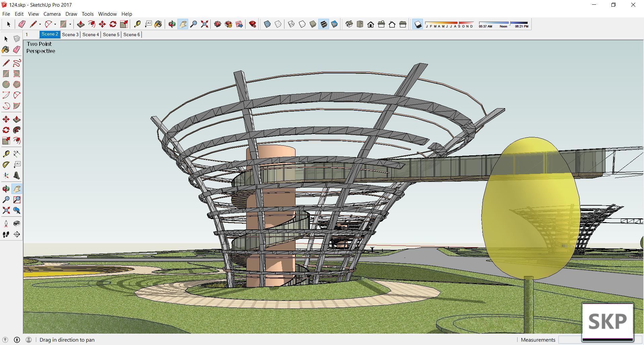Screen dimensions: 644x345
Task: Select the Follow Me tool
Action: [17, 130]
